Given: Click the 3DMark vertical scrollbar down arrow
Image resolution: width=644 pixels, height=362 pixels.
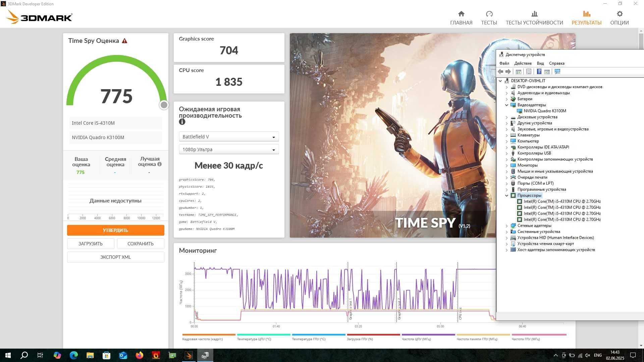Looking at the screenshot, I should tap(641, 346).
